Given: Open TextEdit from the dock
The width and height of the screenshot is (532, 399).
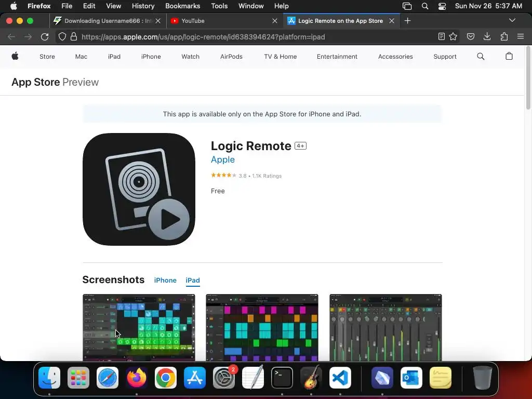Looking at the screenshot, I should click(x=253, y=378).
